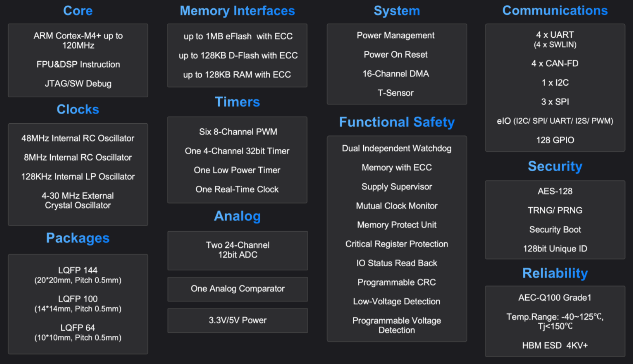Click the 48MHz Internal RC Oscillator line
The image size is (633, 364).
tap(78, 138)
